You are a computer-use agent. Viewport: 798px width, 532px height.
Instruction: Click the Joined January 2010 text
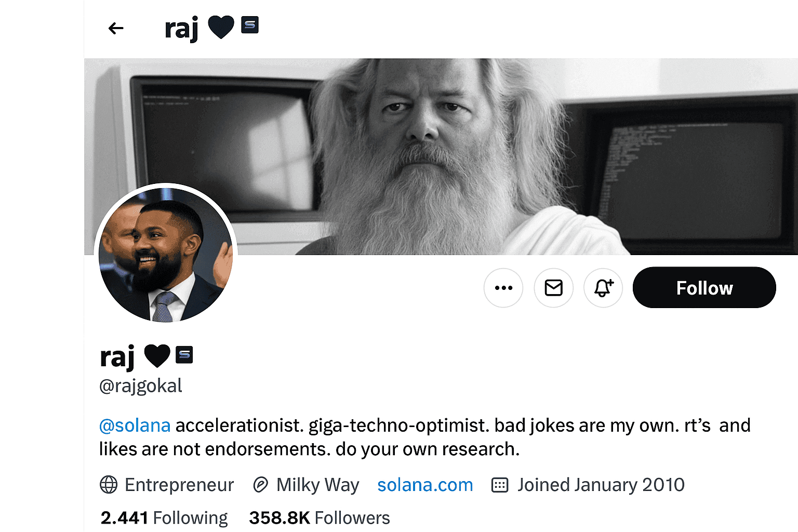click(x=601, y=485)
